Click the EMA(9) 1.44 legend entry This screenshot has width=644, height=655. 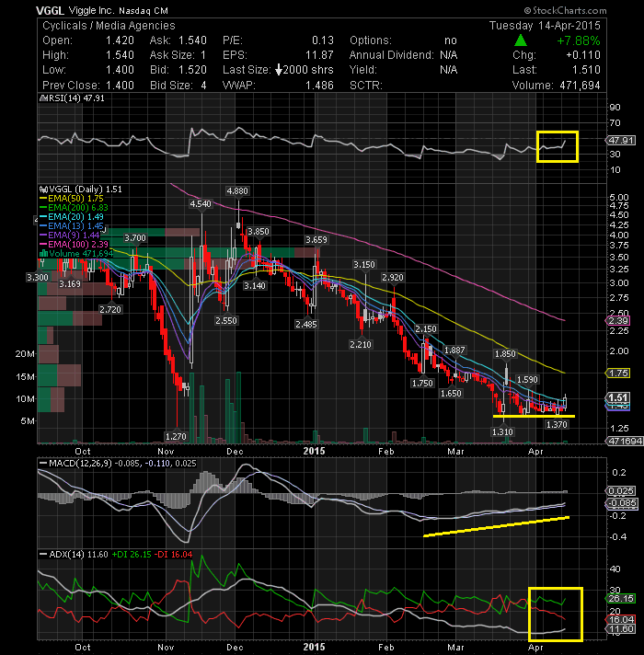tap(74, 236)
